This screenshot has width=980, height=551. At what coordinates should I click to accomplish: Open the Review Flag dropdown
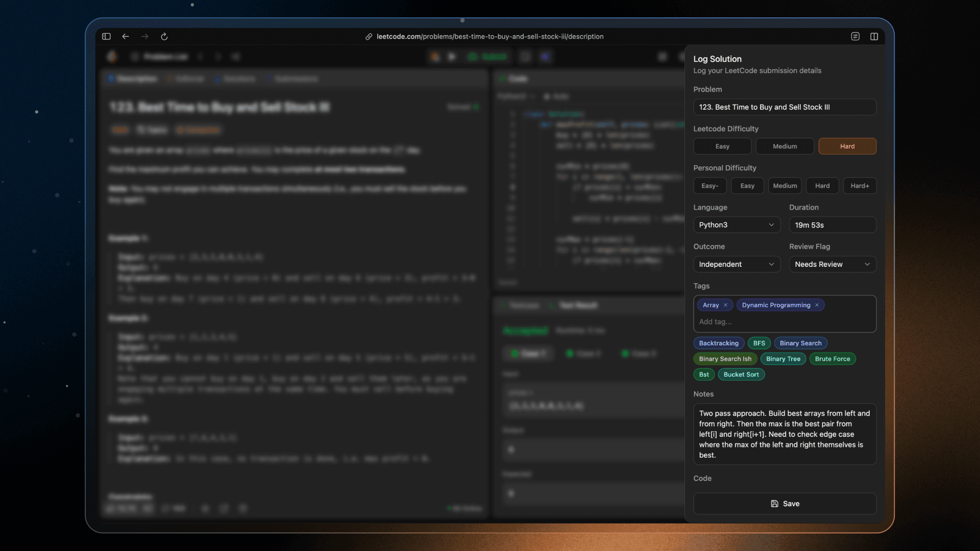click(832, 264)
